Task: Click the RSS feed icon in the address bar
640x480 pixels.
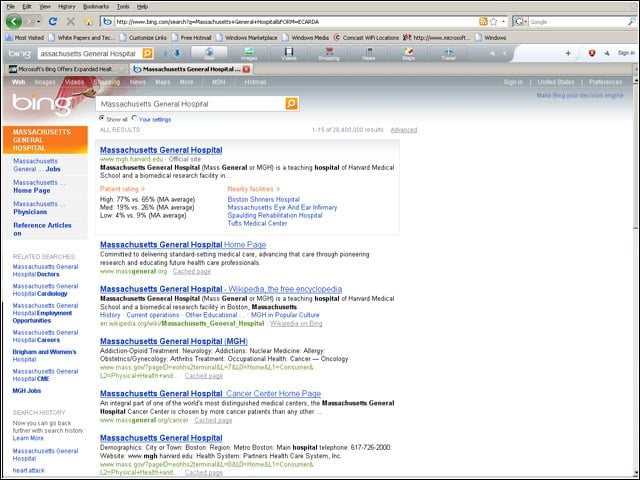Action: pyautogui.click(x=483, y=21)
